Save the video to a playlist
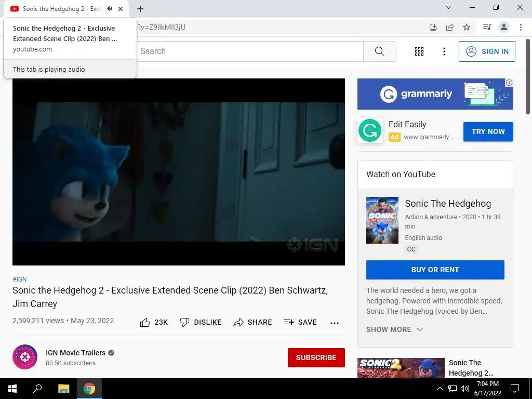 point(300,322)
